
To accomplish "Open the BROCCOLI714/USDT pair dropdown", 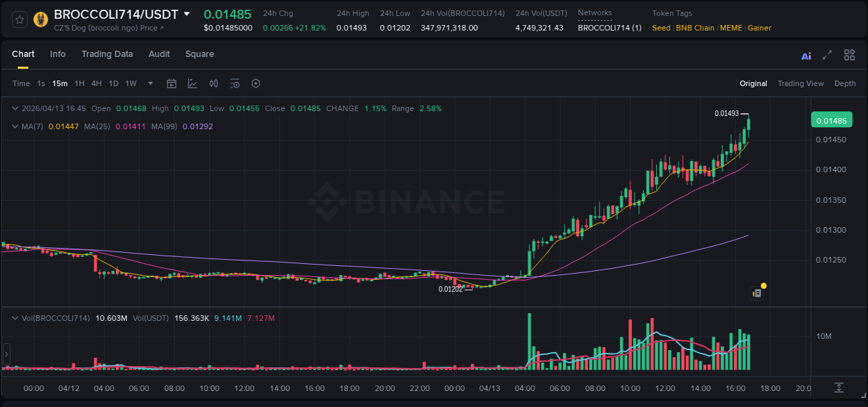I will tap(185, 13).
